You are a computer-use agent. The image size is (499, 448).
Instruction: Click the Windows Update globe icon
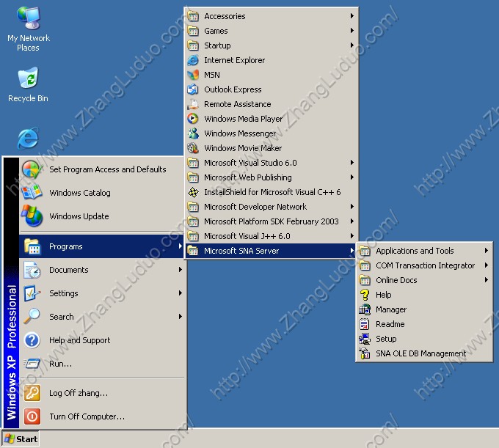32,216
